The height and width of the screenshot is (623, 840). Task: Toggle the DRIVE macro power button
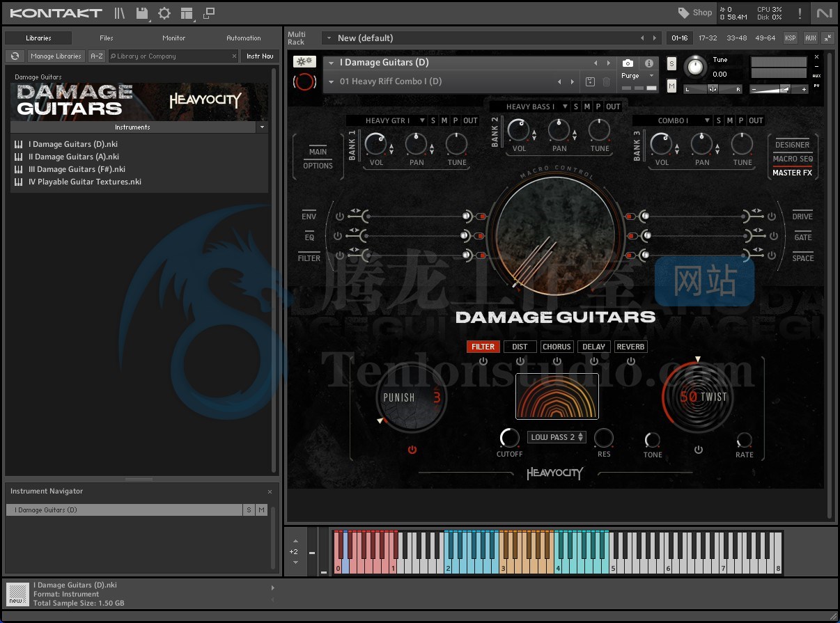pos(772,216)
